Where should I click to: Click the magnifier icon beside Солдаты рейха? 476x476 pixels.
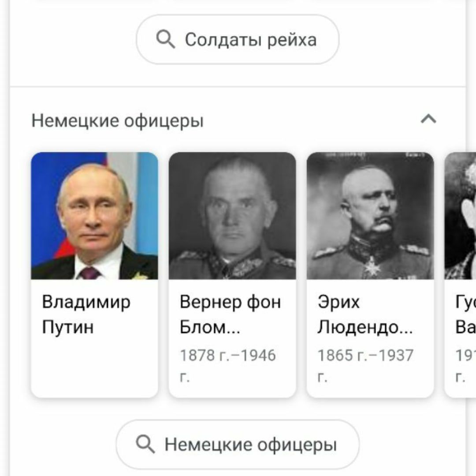(x=165, y=39)
